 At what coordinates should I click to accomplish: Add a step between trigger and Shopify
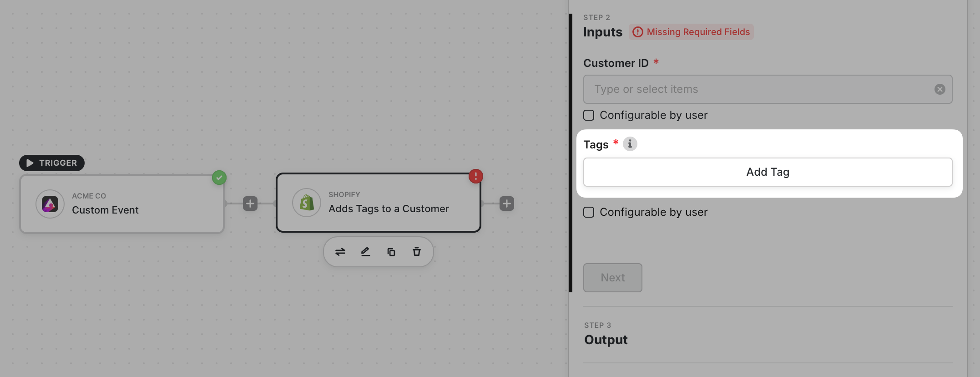[250, 204]
